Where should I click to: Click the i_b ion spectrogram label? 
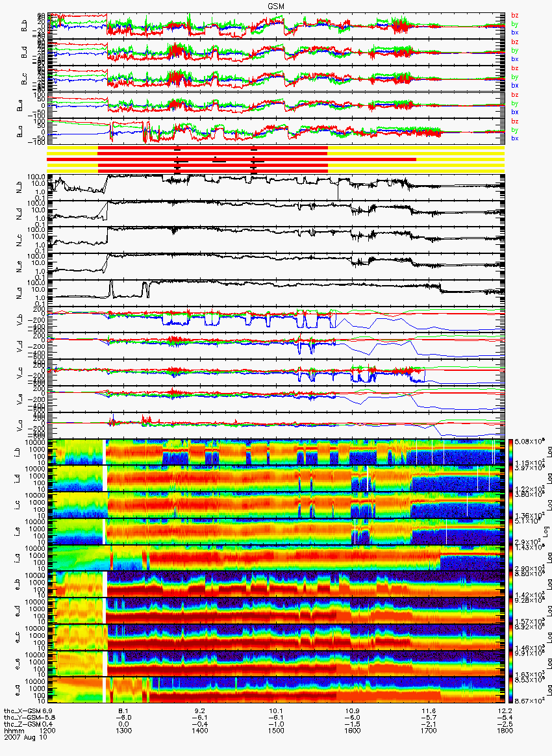17,452
